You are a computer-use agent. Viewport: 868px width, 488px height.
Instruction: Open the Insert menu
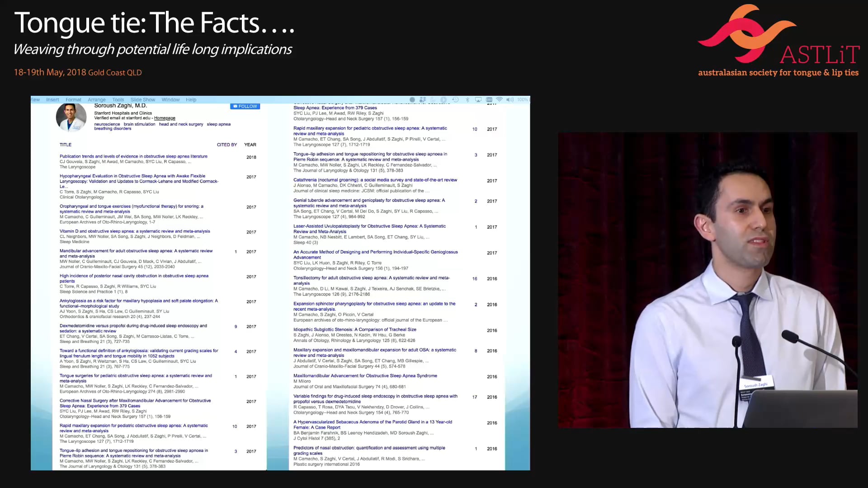pos(52,100)
